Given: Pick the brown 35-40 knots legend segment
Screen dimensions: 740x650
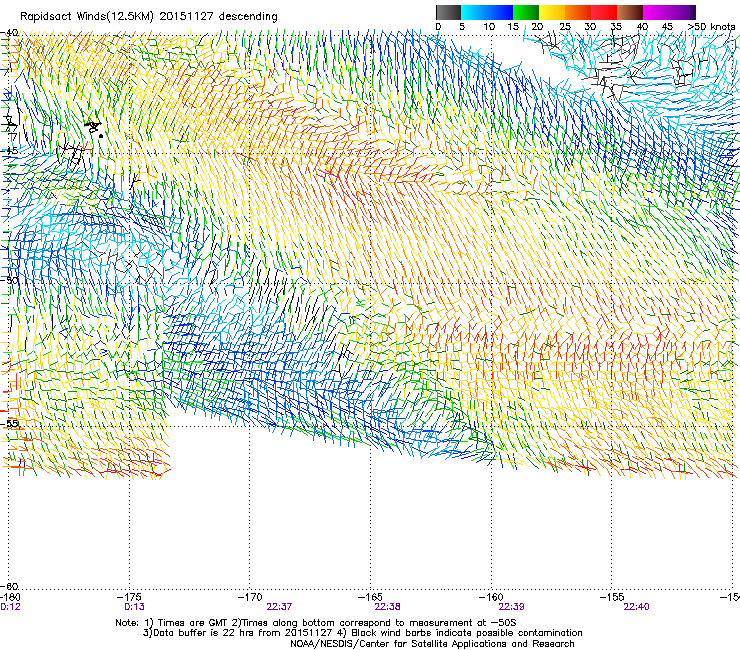Looking at the screenshot, I should [630, 12].
